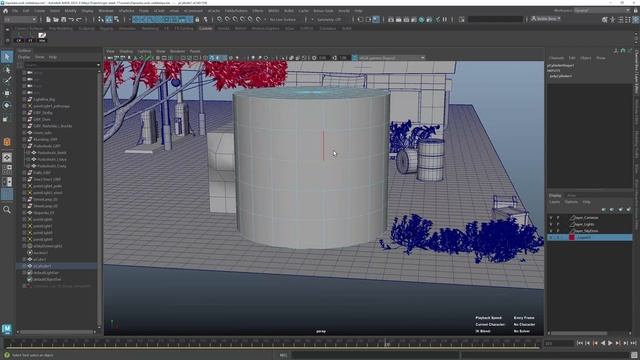
Task: Open the menu set dropdown in status line
Action: (x=20, y=20)
